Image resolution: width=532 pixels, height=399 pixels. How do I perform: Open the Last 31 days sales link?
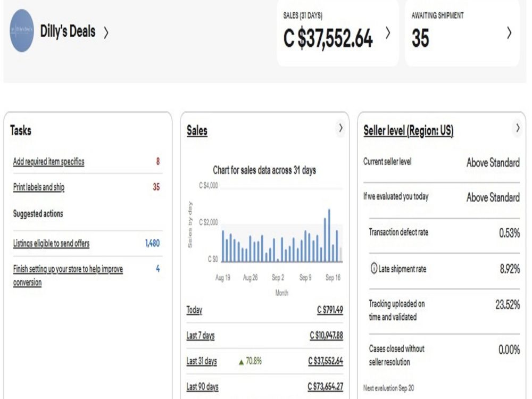(202, 361)
